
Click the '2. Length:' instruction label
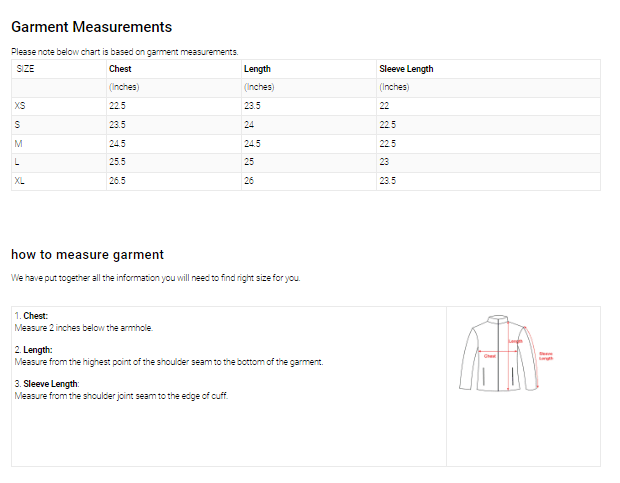34,350
